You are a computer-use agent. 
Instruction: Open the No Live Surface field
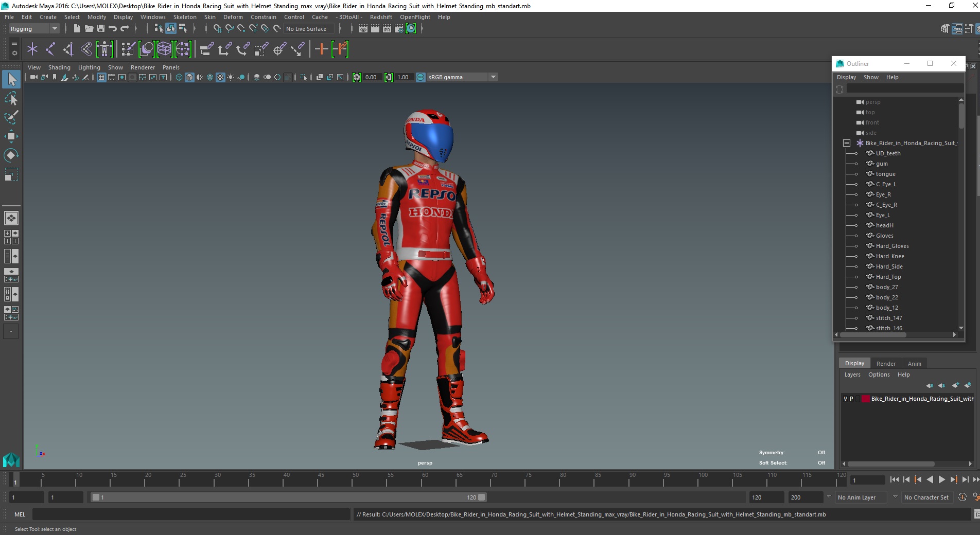(x=309, y=29)
